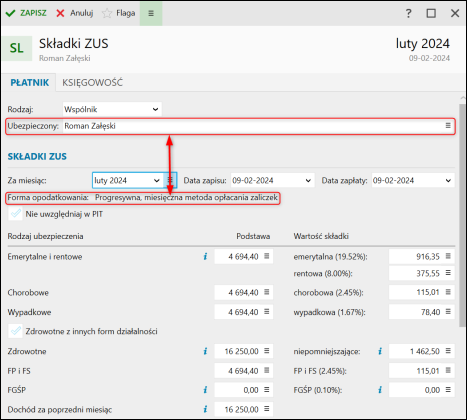Open the Data zapisu date dropdown

click(x=308, y=180)
